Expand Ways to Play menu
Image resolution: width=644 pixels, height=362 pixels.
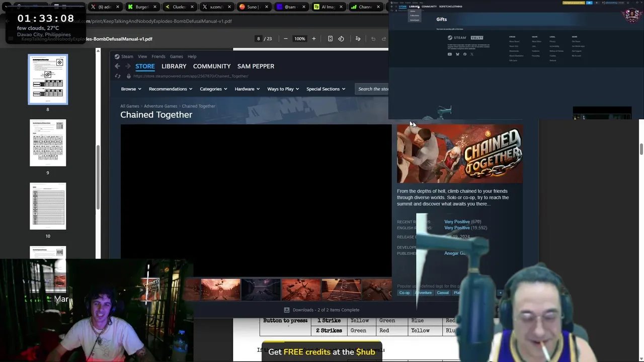coord(283,89)
